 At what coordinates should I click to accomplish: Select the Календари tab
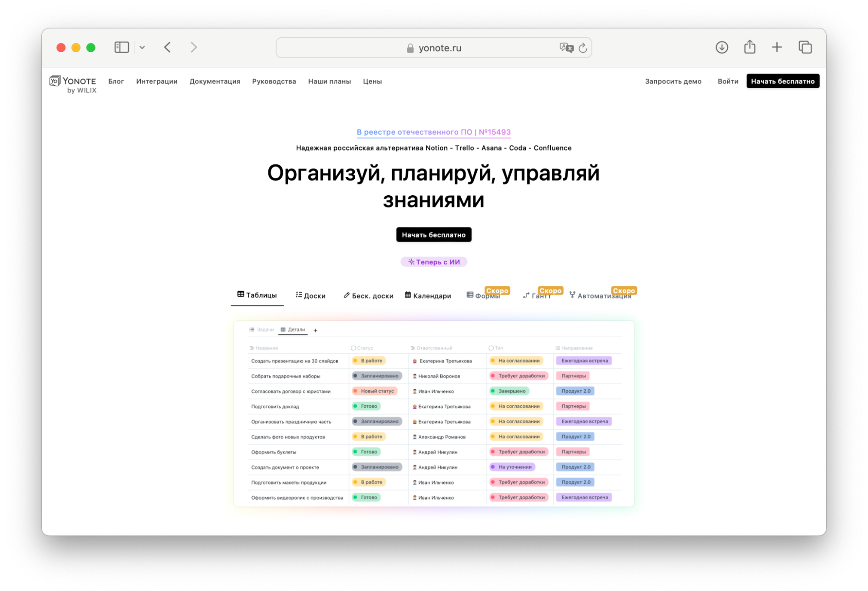tap(428, 295)
